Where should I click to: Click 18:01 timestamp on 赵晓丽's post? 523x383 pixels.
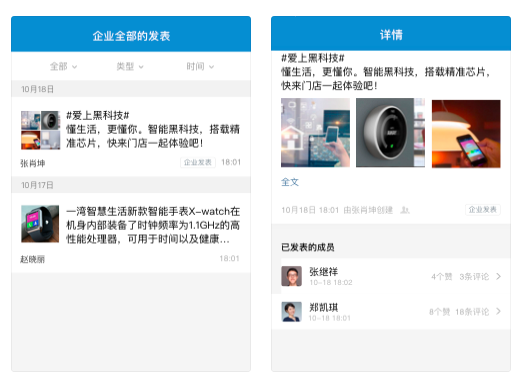coord(229,259)
